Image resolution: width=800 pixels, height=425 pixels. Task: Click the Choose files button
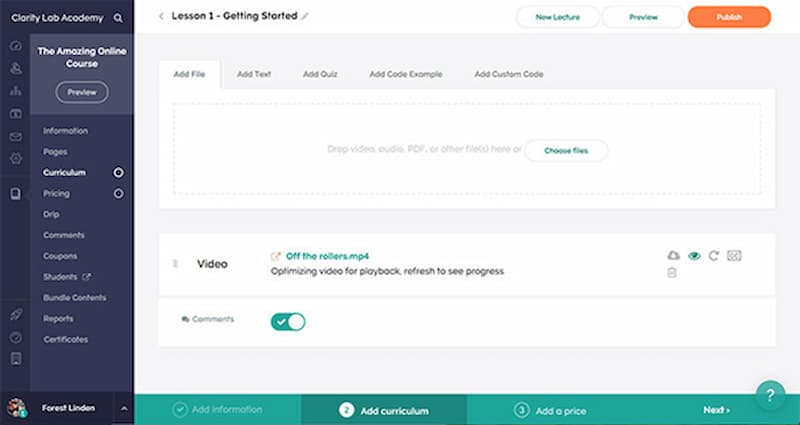566,151
